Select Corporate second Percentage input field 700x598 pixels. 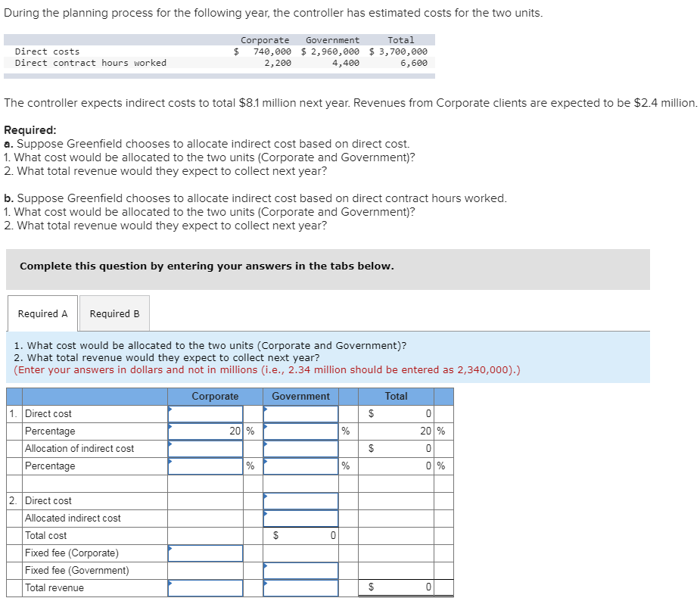(x=205, y=466)
